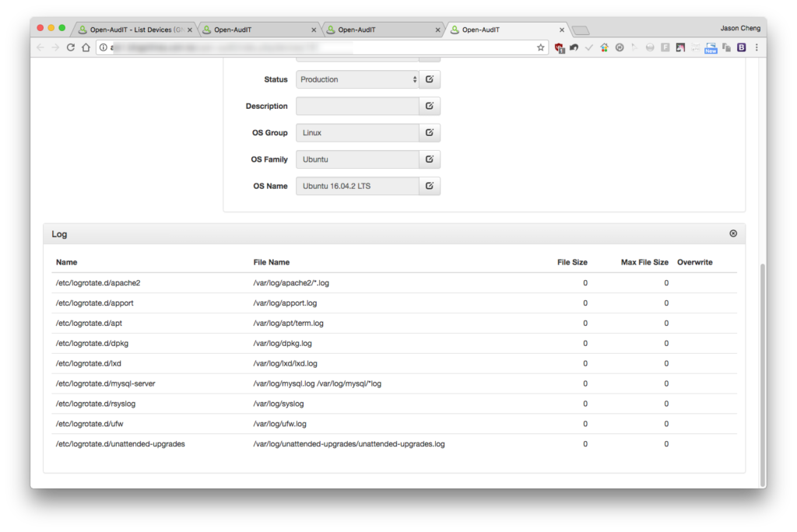Click the OS Group field showing Linux
Viewport: 797px width, 532px height.
click(357, 133)
